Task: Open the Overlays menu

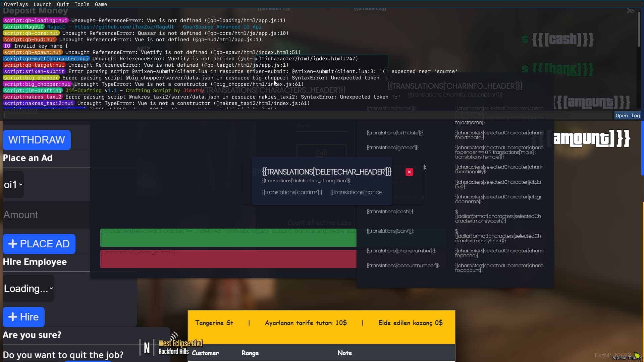Action: (x=16, y=4)
